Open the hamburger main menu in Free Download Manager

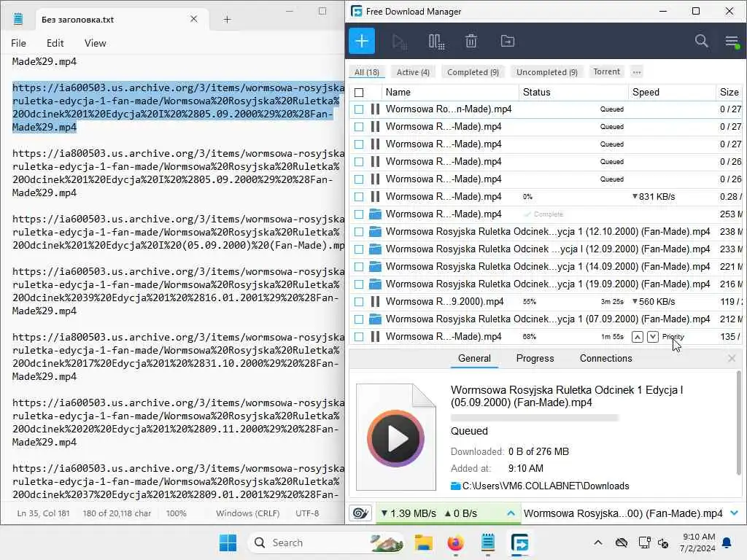tap(732, 42)
